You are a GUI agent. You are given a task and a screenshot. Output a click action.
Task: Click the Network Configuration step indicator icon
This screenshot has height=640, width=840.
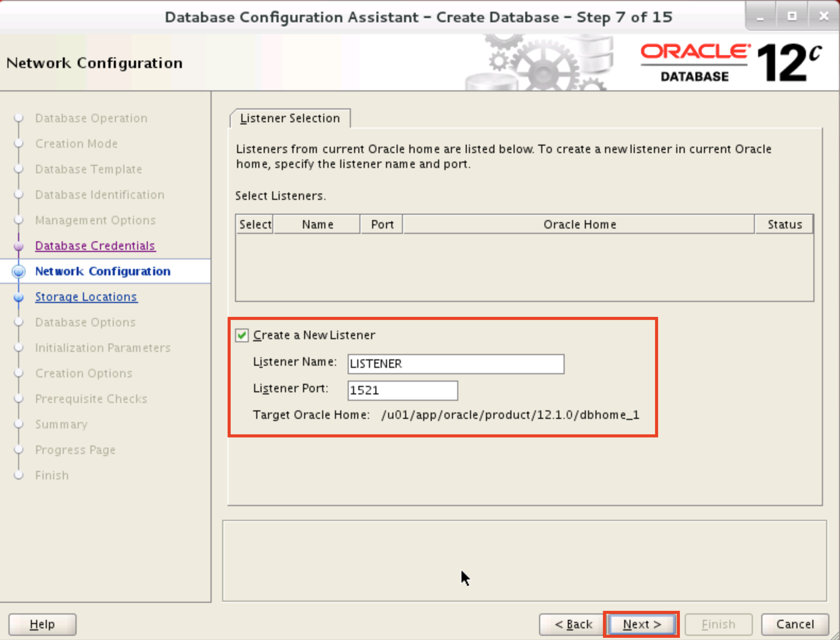(x=19, y=272)
